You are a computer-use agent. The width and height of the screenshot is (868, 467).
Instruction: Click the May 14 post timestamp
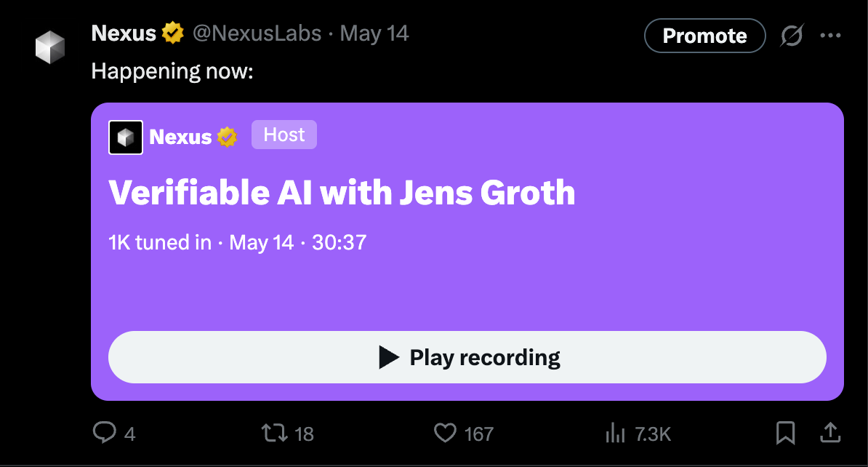coord(374,33)
